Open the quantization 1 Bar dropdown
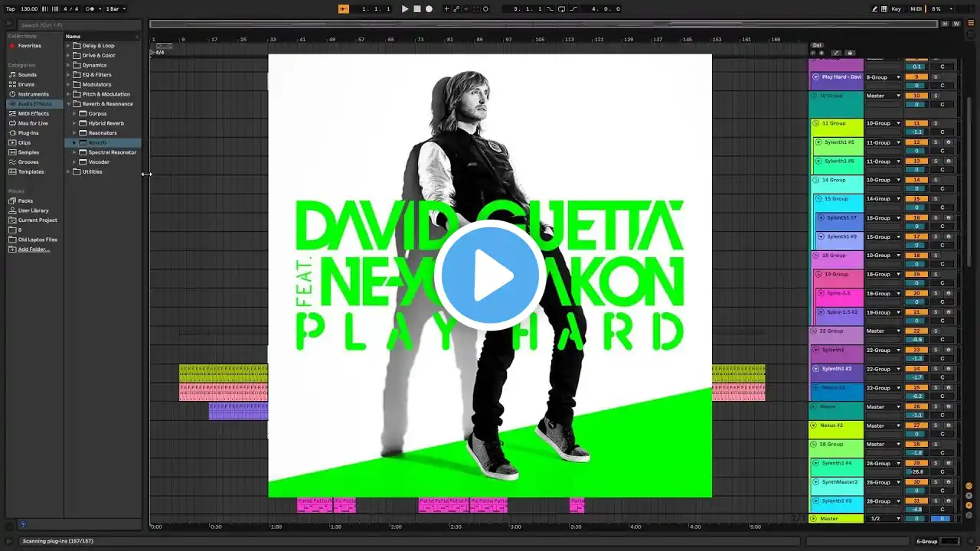The height and width of the screenshot is (551, 980). 115,9
